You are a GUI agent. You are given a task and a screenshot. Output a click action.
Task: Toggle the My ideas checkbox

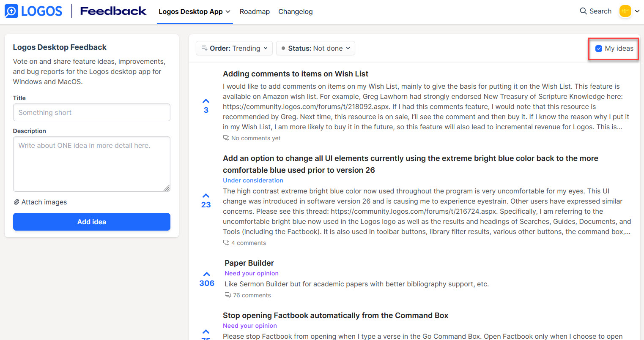point(599,49)
